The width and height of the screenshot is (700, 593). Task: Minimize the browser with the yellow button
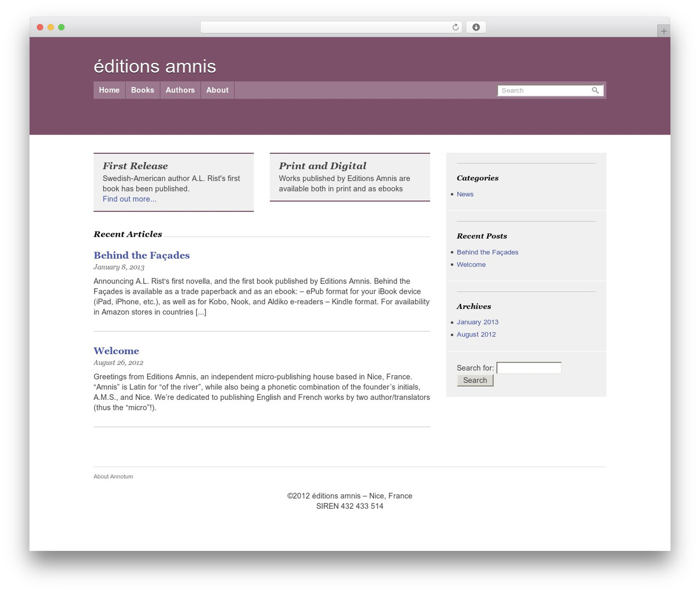[51, 27]
